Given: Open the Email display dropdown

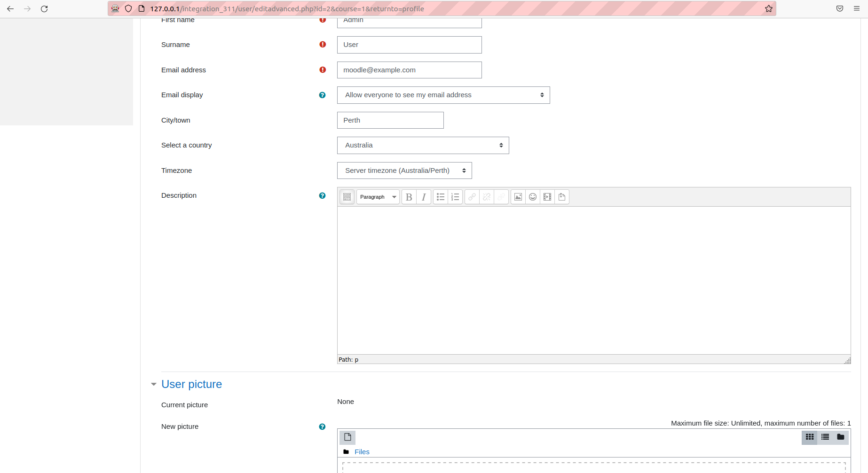Looking at the screenshot, I should 443,95.
